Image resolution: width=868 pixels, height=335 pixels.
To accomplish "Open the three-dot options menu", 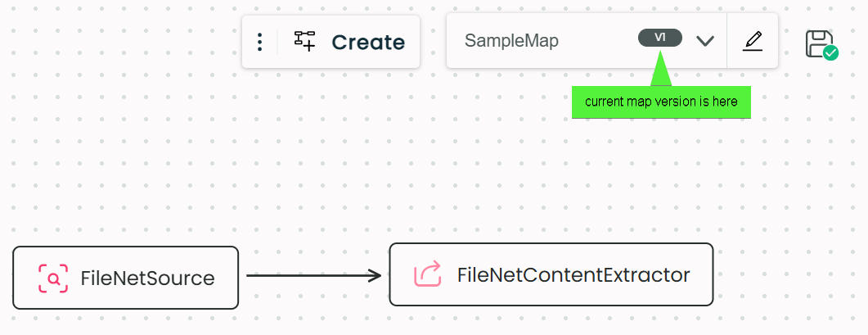I will [x=259, y=42].
